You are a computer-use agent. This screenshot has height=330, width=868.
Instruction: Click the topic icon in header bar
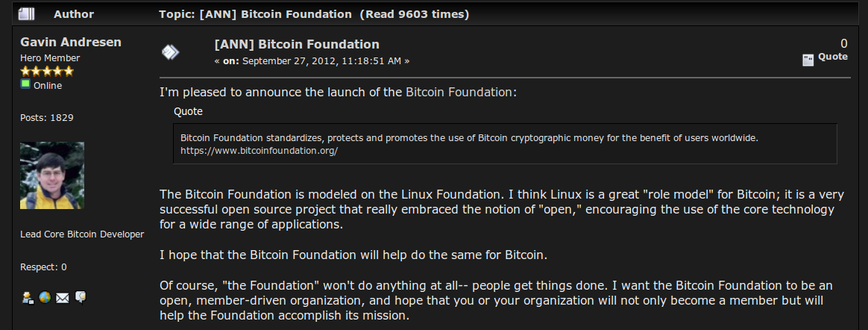click(26, 14)
